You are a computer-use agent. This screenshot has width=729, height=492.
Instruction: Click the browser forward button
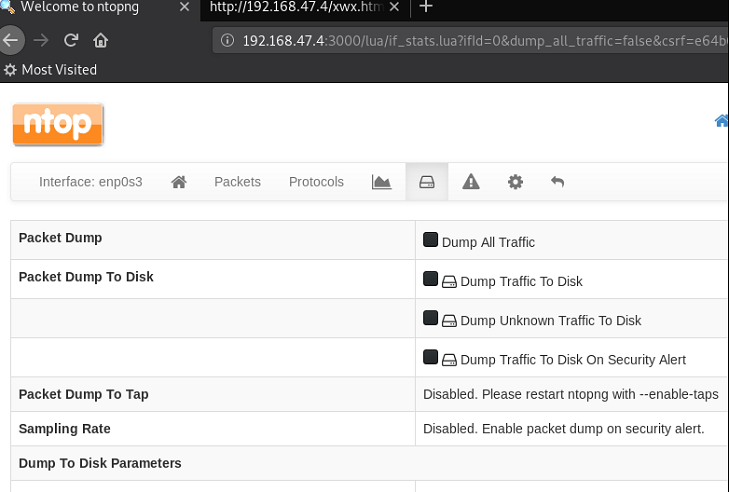41,40
